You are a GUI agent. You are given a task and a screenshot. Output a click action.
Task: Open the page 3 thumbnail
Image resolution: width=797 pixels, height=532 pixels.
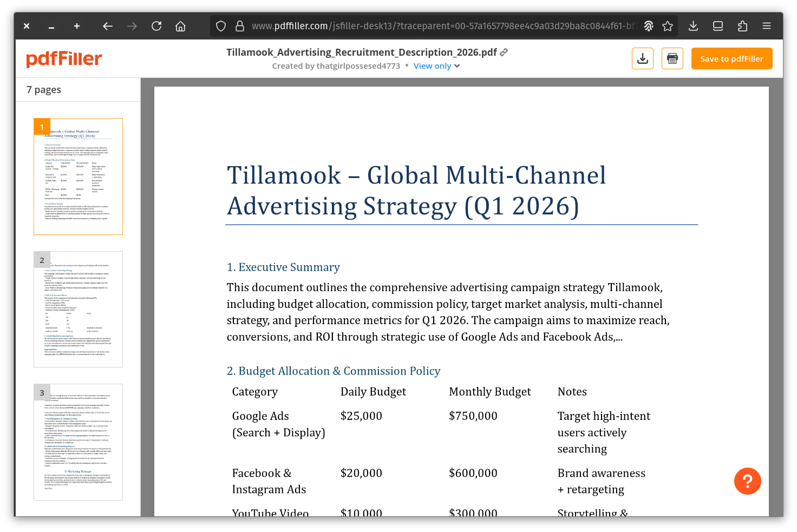tap(78, 442)
